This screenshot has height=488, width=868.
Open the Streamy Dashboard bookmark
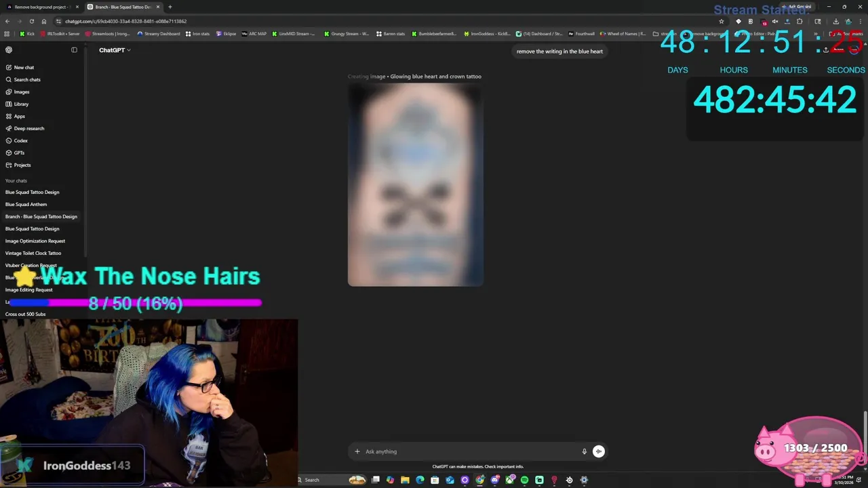pos(159,33)
